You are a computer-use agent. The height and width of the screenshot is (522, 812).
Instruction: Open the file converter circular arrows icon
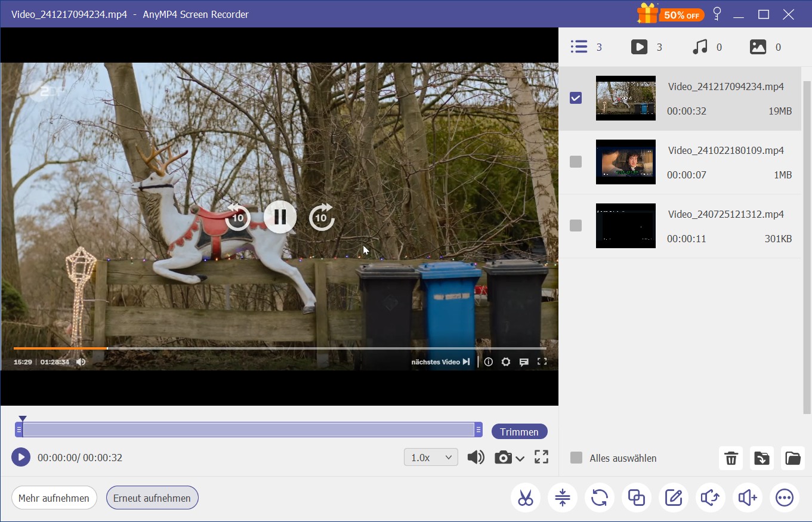click(600, 498)
